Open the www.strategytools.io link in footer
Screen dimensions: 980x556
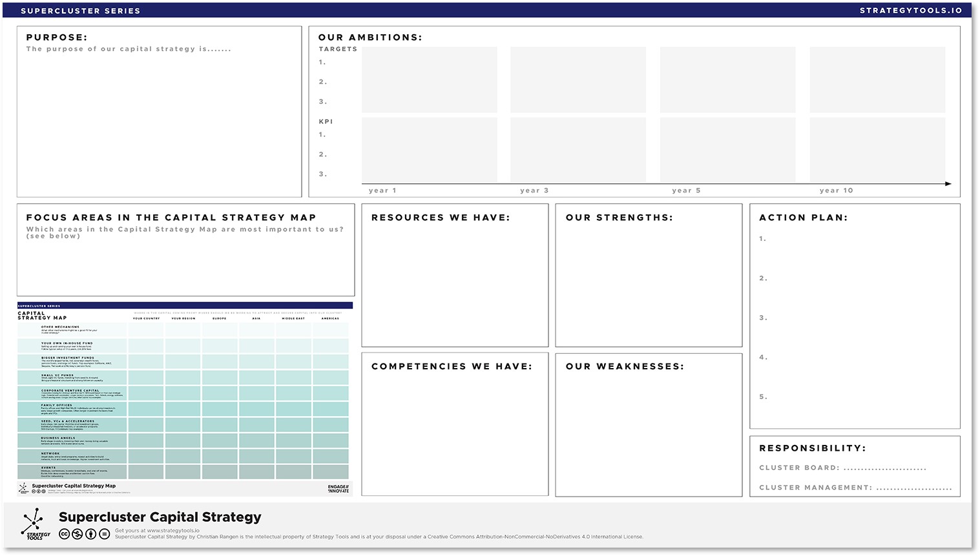click(172, 531)
